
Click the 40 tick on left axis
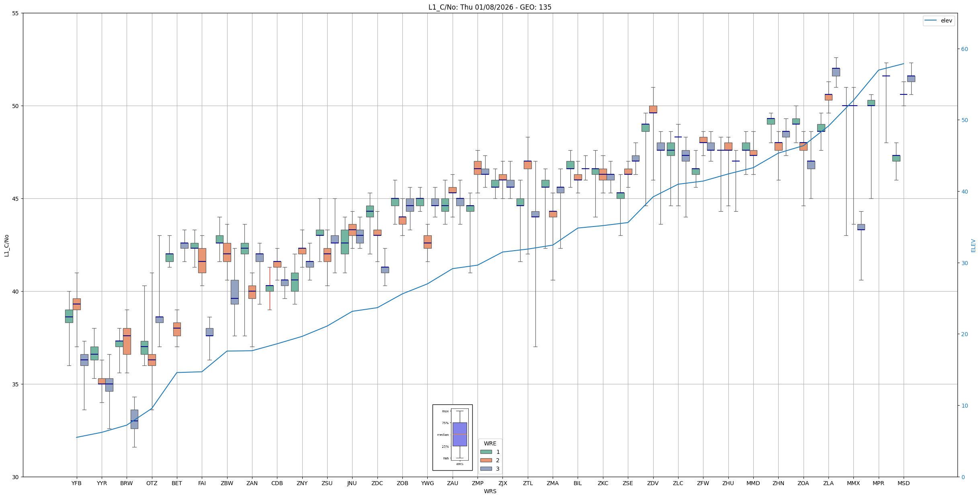point(16,291)
